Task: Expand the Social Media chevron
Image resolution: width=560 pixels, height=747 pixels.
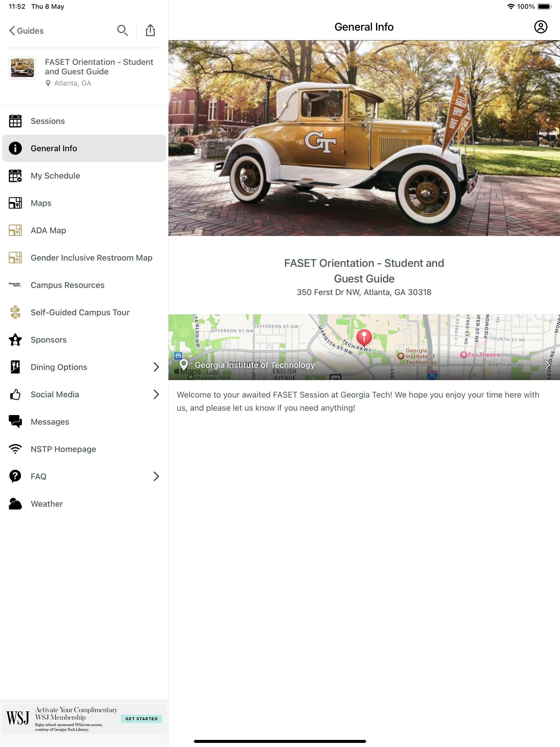Action: (x=156, y=394)
